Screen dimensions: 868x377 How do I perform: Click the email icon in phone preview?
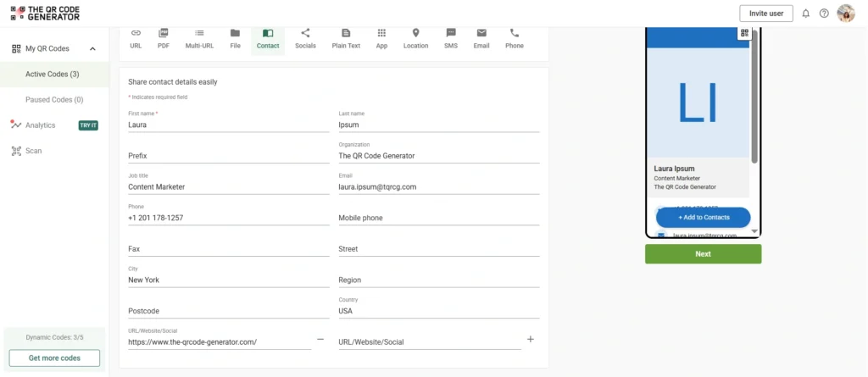[x=661, y=236]
